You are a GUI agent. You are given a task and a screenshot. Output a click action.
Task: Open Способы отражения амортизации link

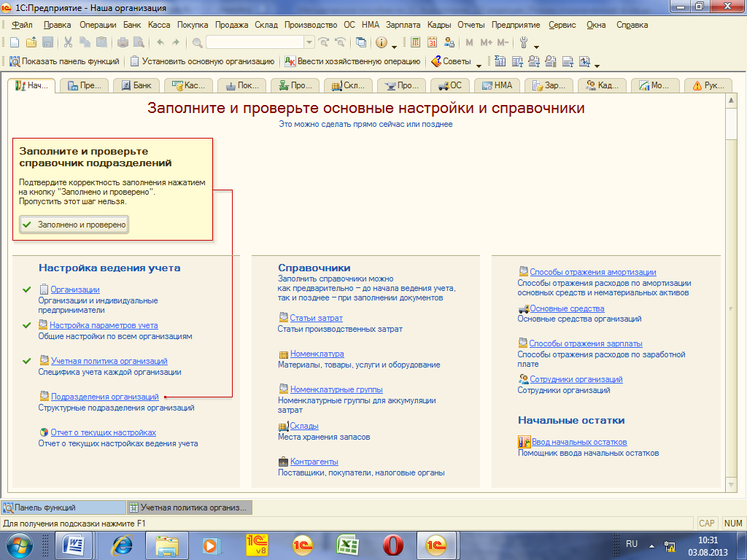click(592, 272)
